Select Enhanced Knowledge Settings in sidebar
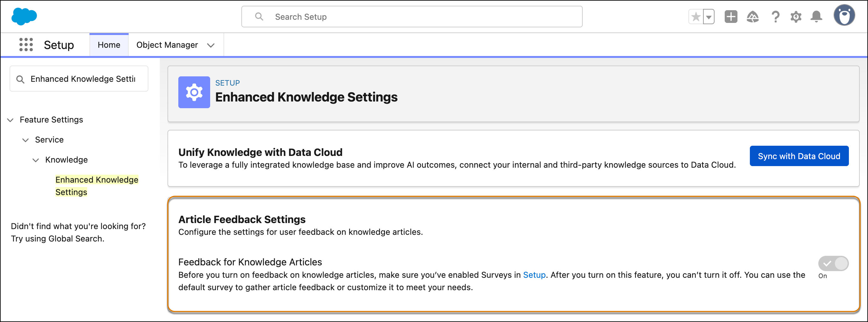 (x=97, y=186)
